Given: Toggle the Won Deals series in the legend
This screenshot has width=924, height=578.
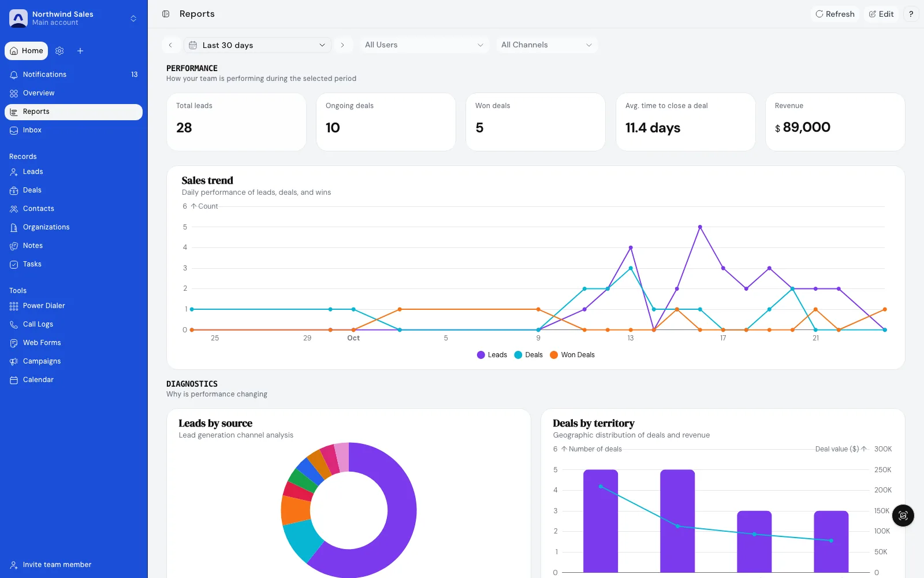Looking at the screenshot, I should point(572,355).
